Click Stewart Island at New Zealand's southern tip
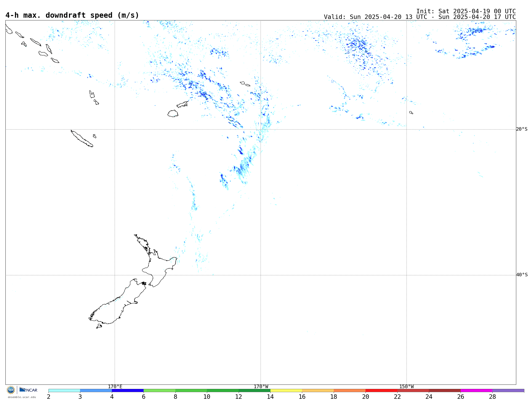The image size is (532, 400). [x=99, y=326]
